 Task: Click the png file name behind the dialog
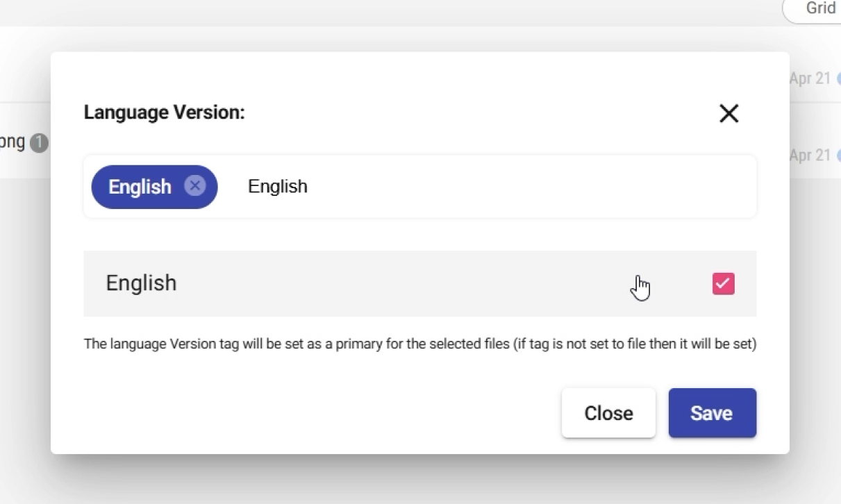(13, 142)
